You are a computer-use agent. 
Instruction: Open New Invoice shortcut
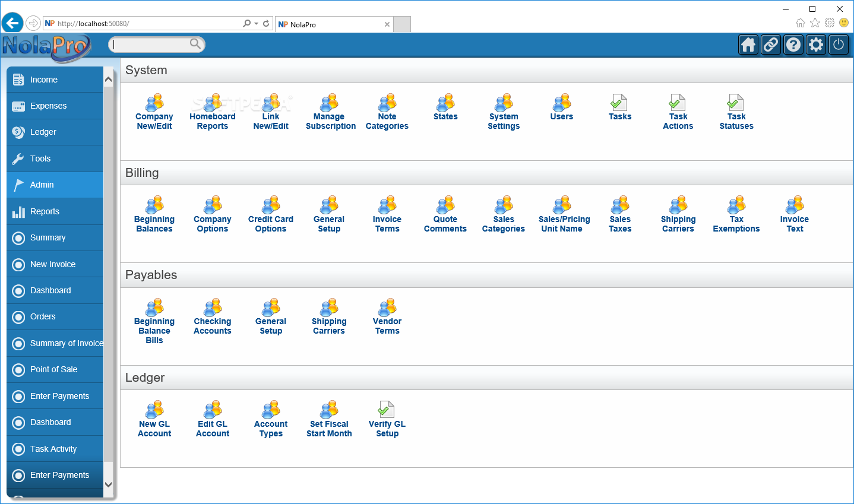(55, 264)
